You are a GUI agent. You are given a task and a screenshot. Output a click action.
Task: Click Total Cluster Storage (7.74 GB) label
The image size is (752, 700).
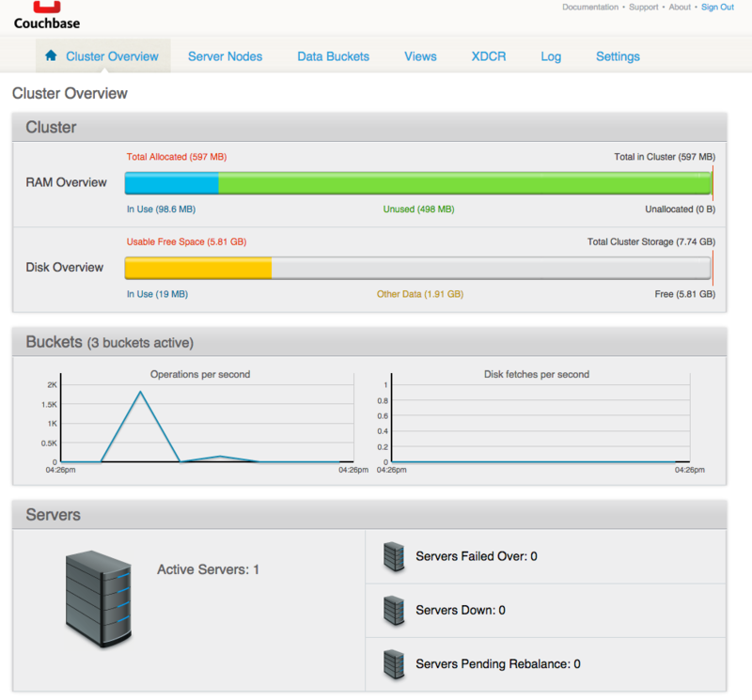coord(651,241)
